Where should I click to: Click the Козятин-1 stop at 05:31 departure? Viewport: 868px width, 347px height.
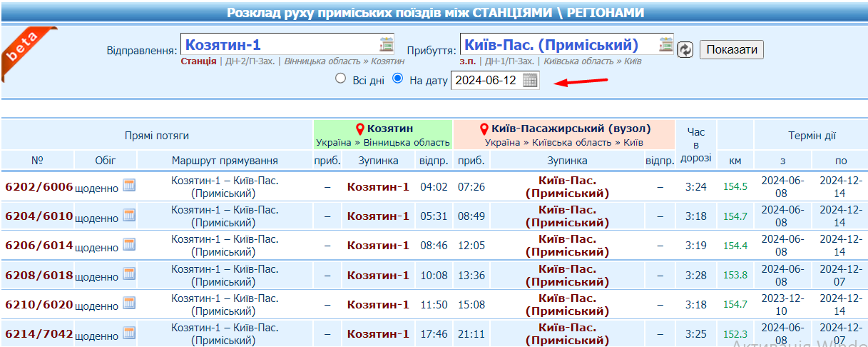pos(378,216)
